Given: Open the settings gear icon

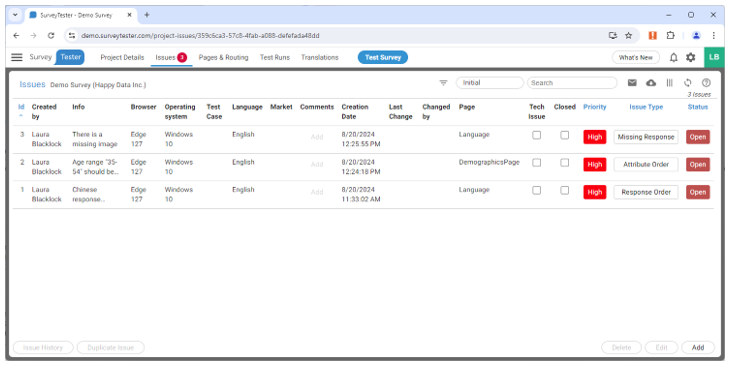Looking at the screenshot, I should click(x=690, y=58).
